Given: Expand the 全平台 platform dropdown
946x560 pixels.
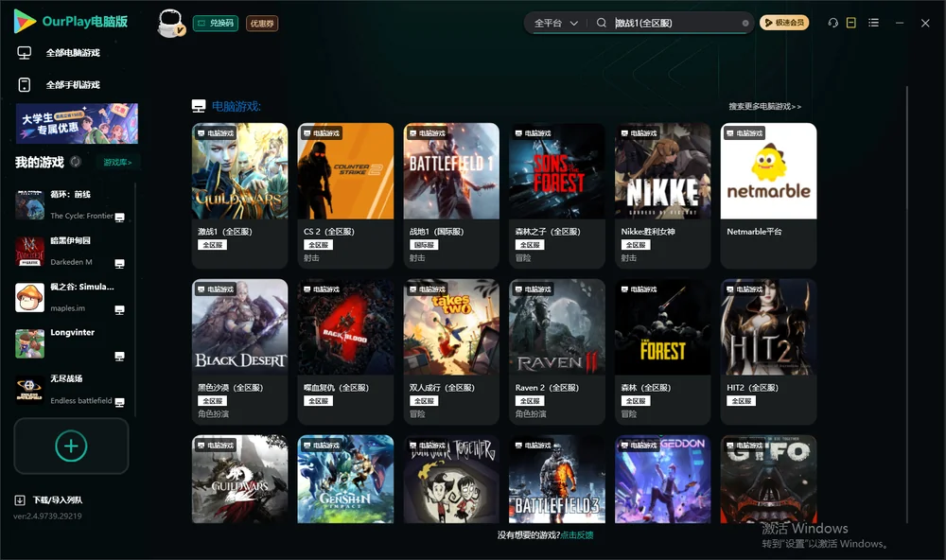Looking at the screenshot, I should [x=556, y=23].
